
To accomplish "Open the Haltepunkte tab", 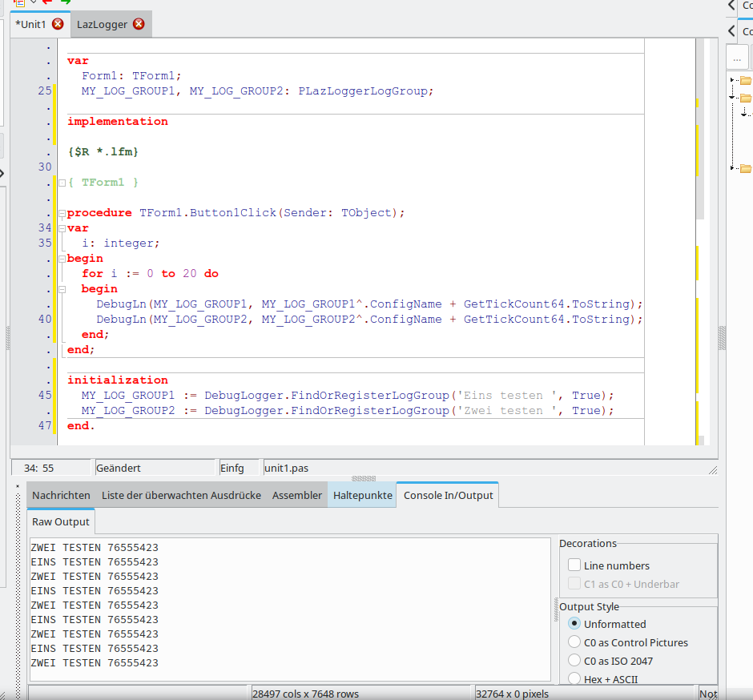I will 362,495.
